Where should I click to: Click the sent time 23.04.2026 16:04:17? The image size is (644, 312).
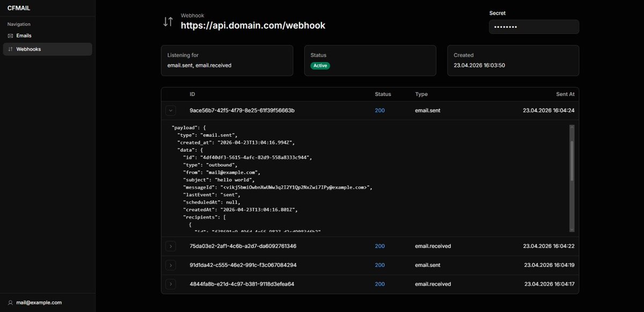pyautogui.click(x=549, y=284)
